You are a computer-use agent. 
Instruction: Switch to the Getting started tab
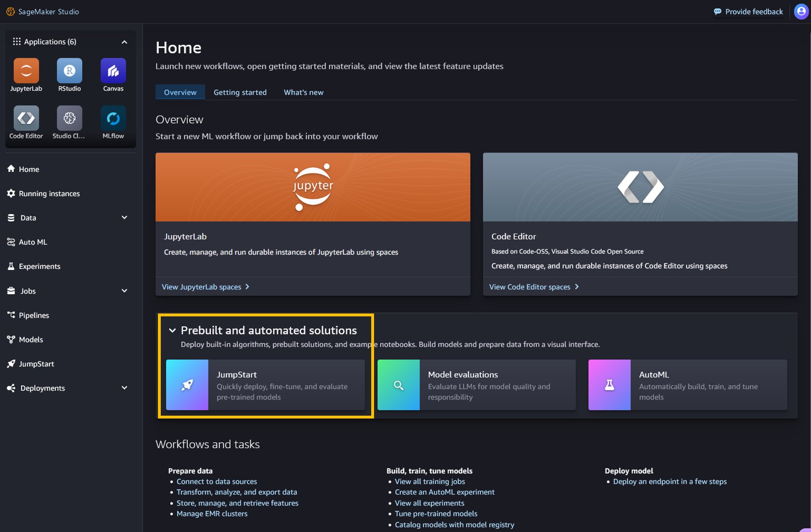coord(240,92)
